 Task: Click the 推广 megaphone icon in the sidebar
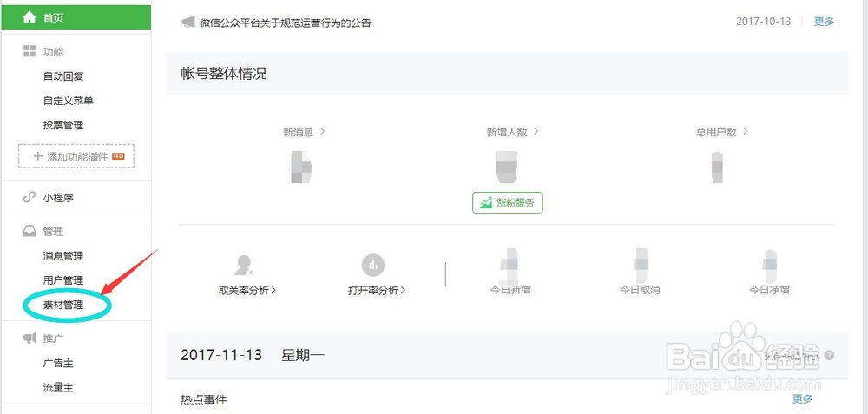click(30, 338)
